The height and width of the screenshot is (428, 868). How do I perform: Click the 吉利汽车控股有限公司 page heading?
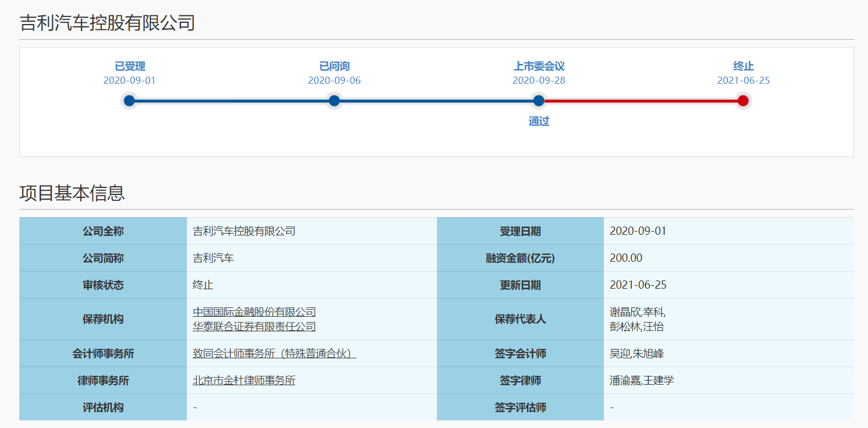coord(107,23)
